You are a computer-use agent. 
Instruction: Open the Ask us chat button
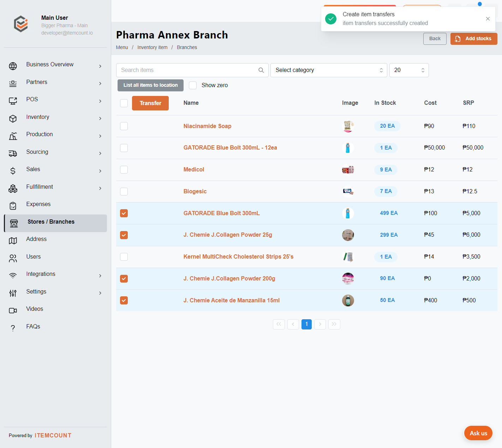[x=478, y=433]
